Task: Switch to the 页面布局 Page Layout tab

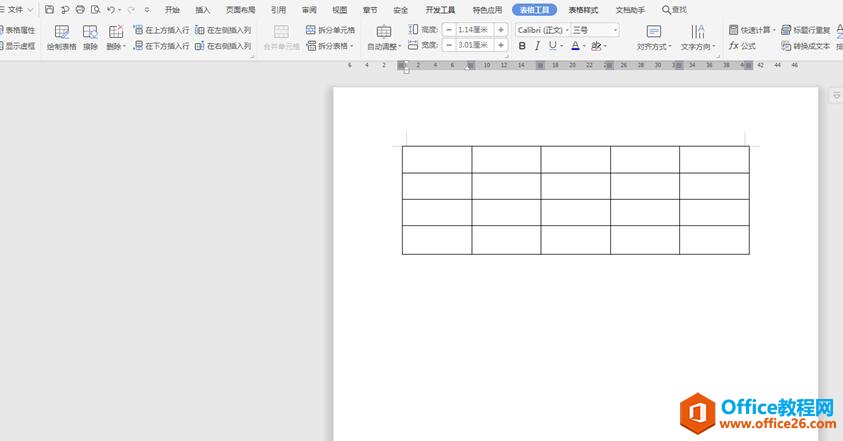Action: coord(240,10)
